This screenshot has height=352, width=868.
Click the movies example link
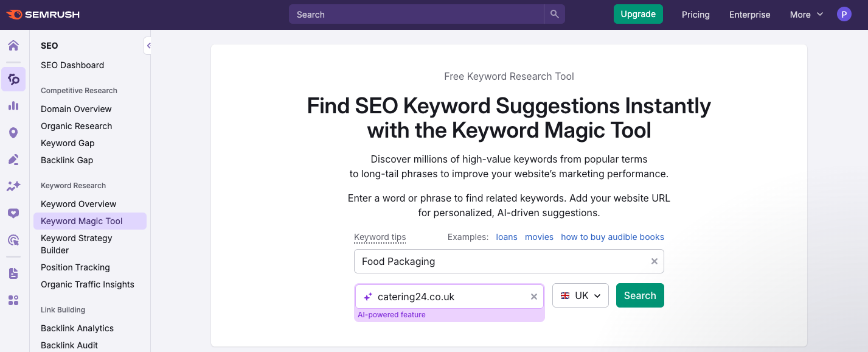(539, 237)
